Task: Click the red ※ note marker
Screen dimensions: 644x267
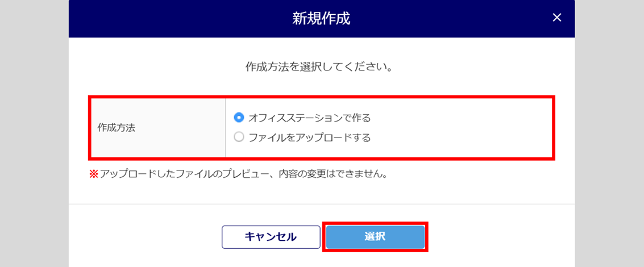Action: point(94,174)
